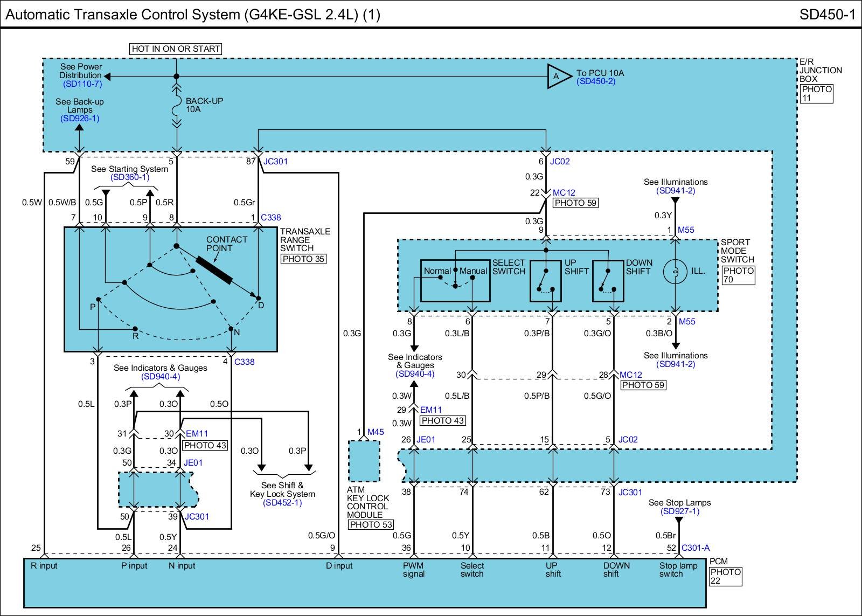Open PHOTO 70 for sport mode switch

click(x=738, y=275)
